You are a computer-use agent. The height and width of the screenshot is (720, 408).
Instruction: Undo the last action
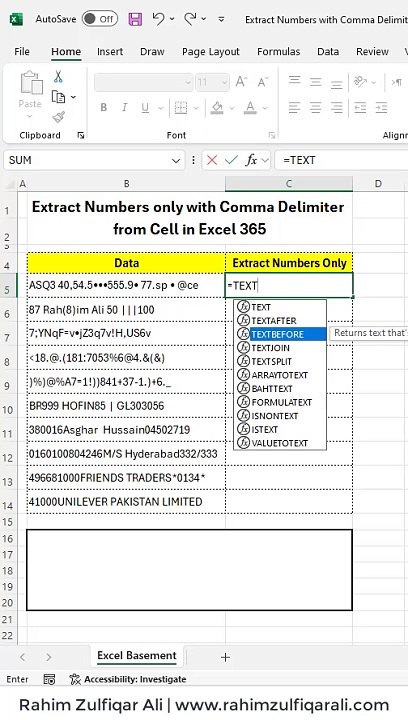point(158,19)
